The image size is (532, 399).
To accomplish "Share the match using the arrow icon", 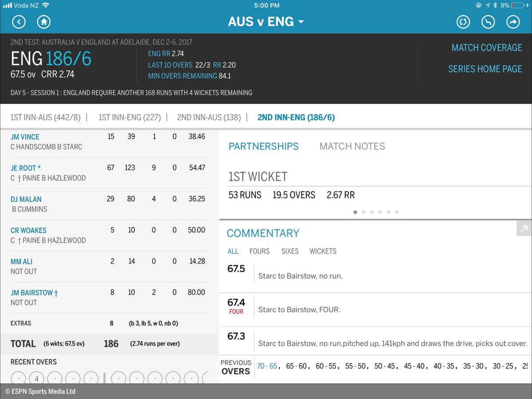I will [513, 22].
